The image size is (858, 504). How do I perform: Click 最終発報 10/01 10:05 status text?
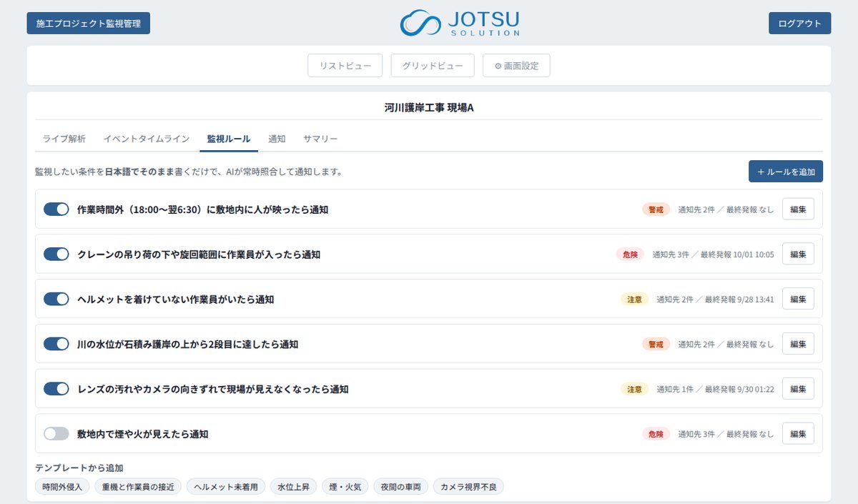point(737,255)
